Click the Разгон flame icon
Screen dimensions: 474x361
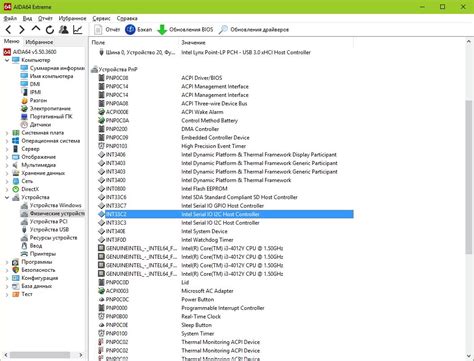click(x=24, y=100)
